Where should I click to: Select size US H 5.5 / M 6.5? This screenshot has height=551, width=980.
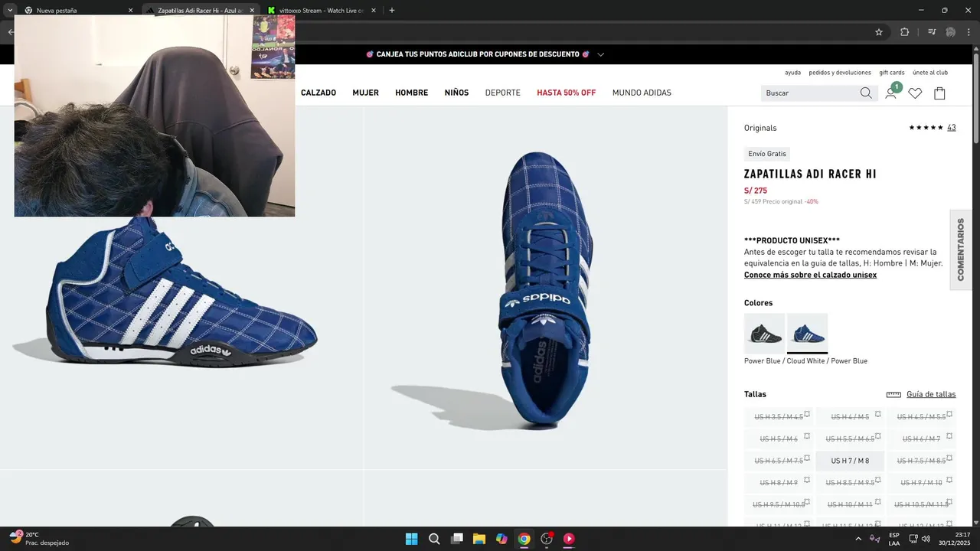click(x=850, y=439)
